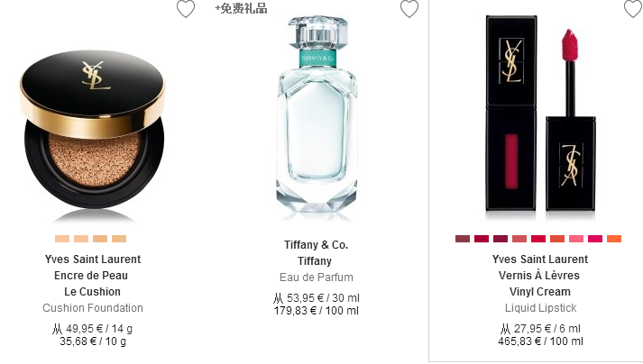
Task: Open Vernis À Lèvres Vinyl Cream link
Action: click(539, 284)
